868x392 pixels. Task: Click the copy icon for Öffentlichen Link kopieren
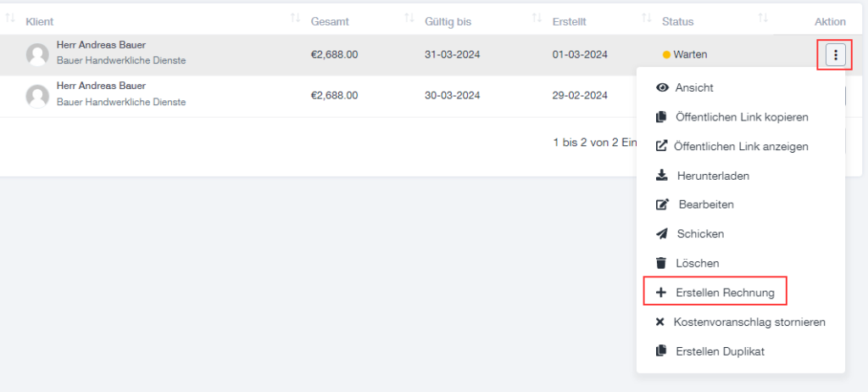[661, 118]
